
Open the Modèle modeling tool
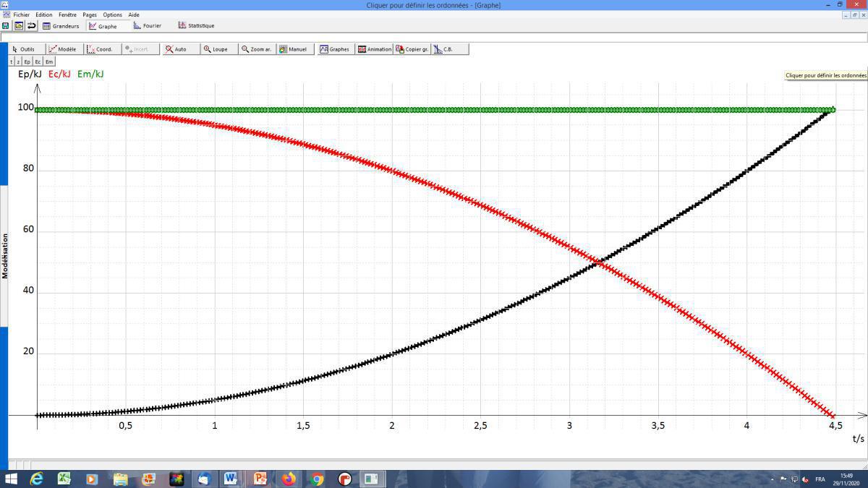(63, 49)
